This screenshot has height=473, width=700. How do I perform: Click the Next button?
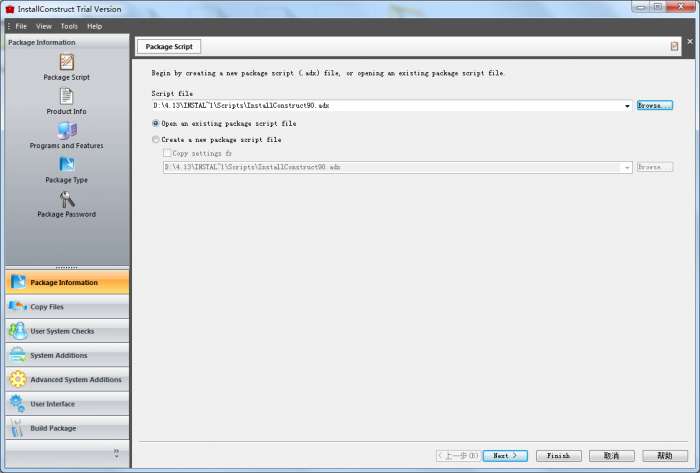505,456
